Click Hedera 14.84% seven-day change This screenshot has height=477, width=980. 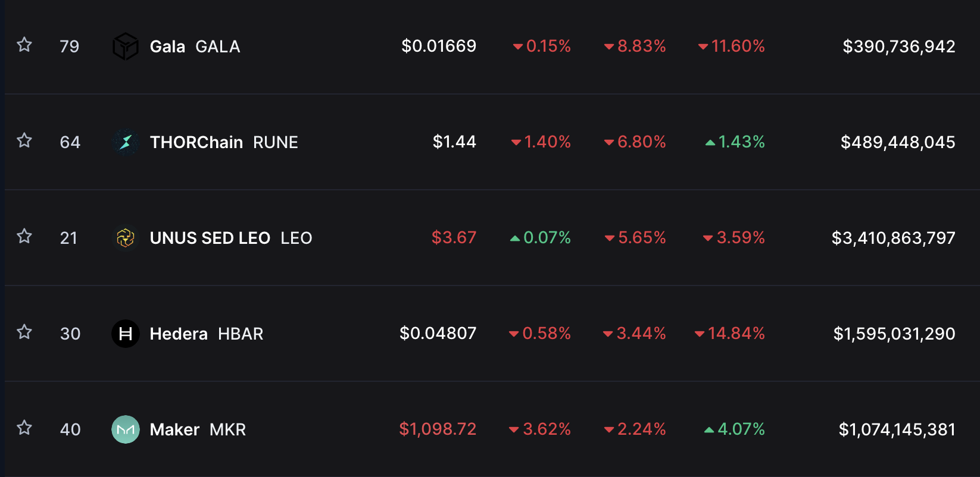pos(730,333)
